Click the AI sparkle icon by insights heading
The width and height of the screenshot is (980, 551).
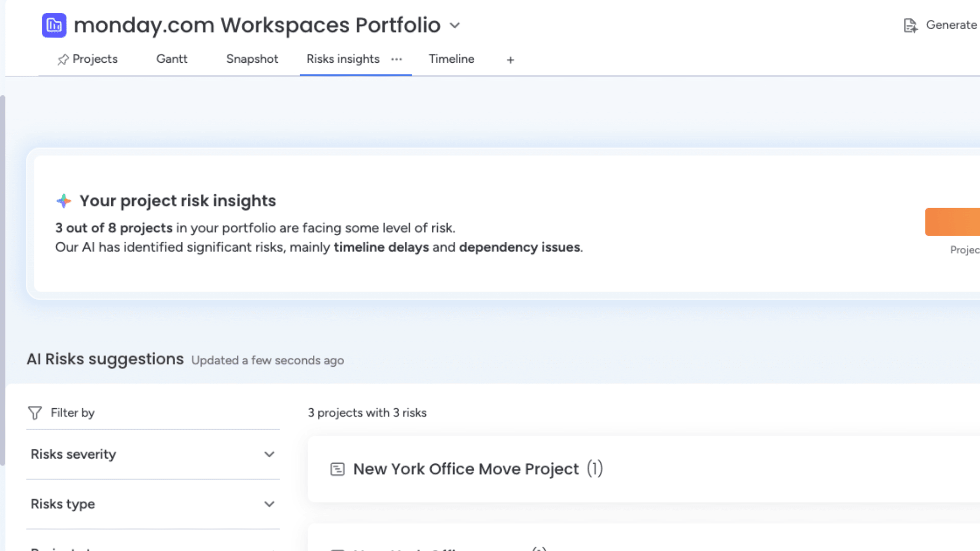tap(64, 201)
